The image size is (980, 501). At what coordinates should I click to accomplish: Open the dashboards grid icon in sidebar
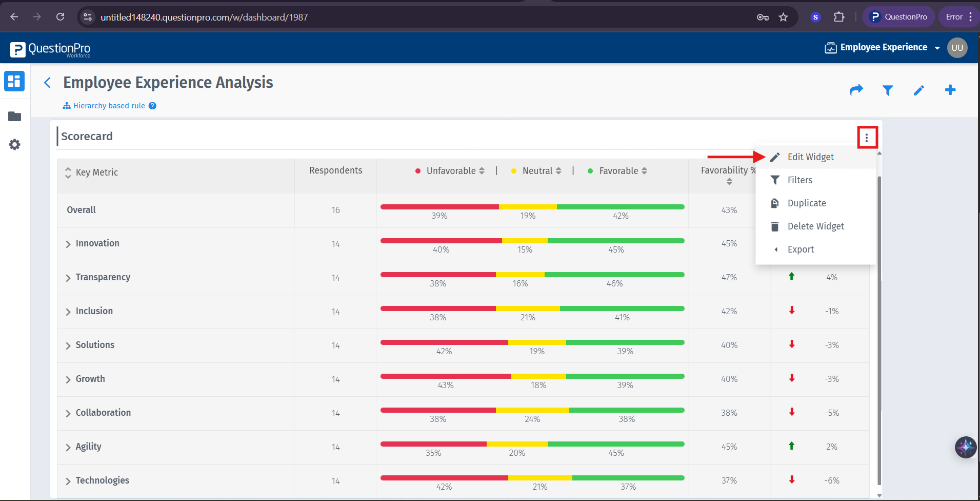[x=14, y=81]
